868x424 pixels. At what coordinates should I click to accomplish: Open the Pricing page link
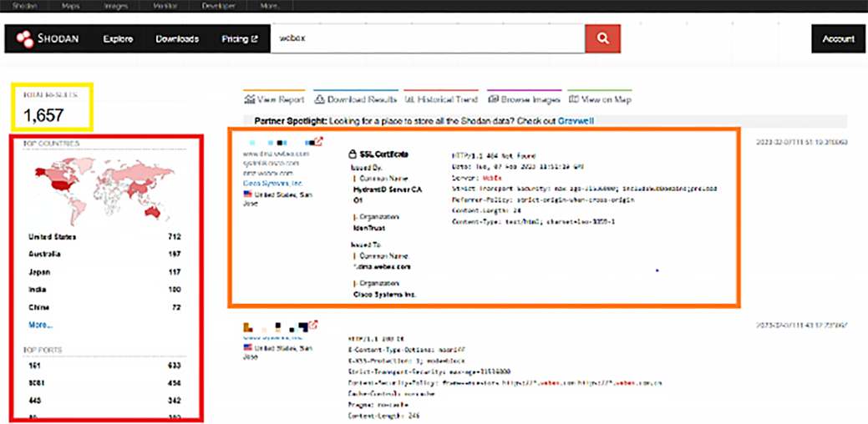[x=240, y=39]
